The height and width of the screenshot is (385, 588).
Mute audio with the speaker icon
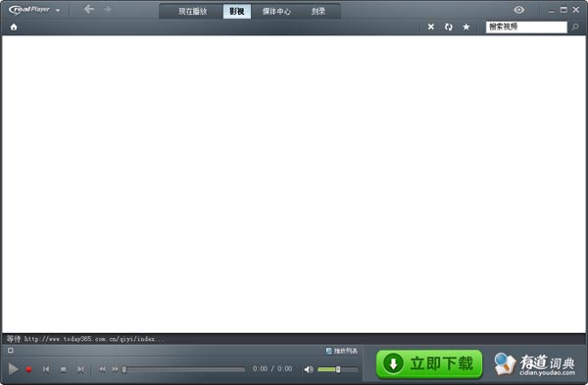pos(309,369)
